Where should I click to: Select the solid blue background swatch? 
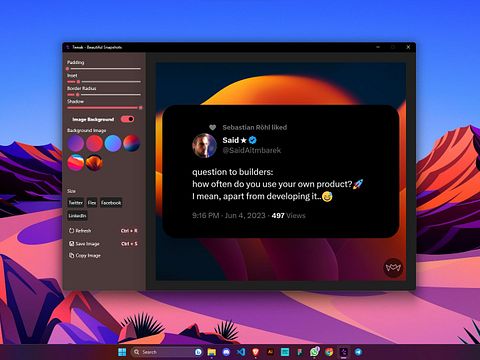coord(113,143)
